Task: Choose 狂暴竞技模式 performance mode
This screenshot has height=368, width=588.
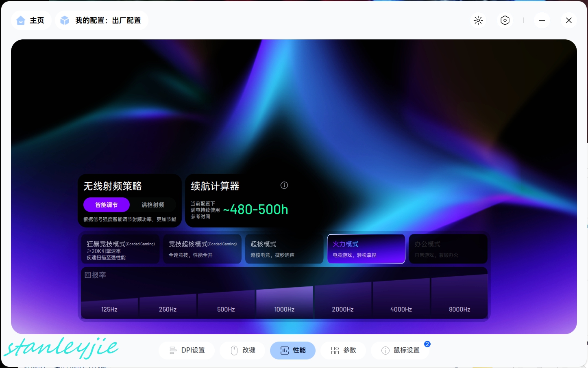Action: pyautogui.click(x=120, y=249)
